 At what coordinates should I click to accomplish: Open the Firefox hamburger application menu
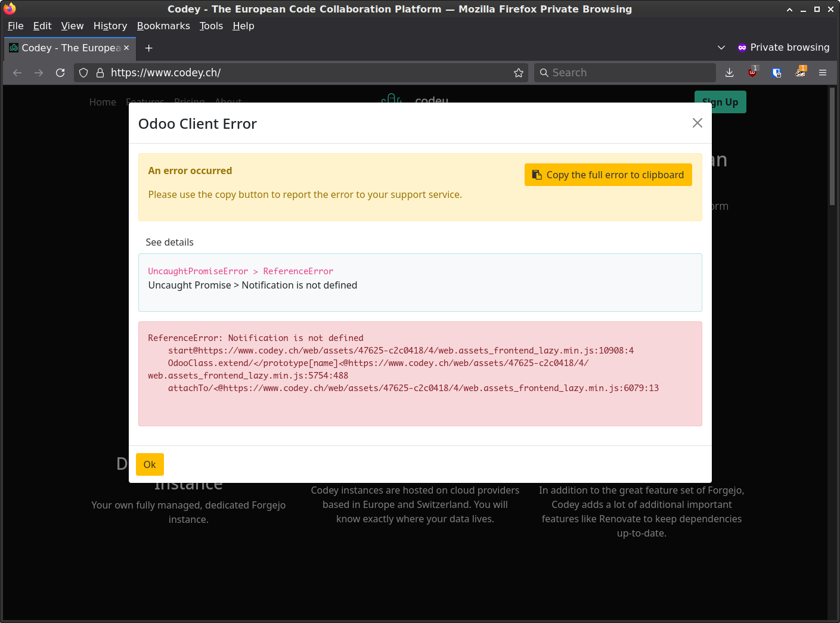pyautogui.click(x=823, y=73)
